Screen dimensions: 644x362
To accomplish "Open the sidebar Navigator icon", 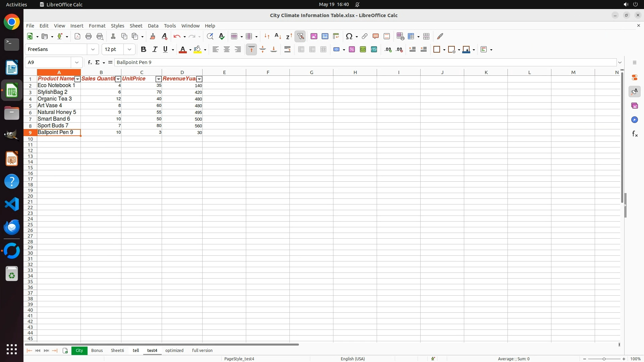I will click(634, 120).
